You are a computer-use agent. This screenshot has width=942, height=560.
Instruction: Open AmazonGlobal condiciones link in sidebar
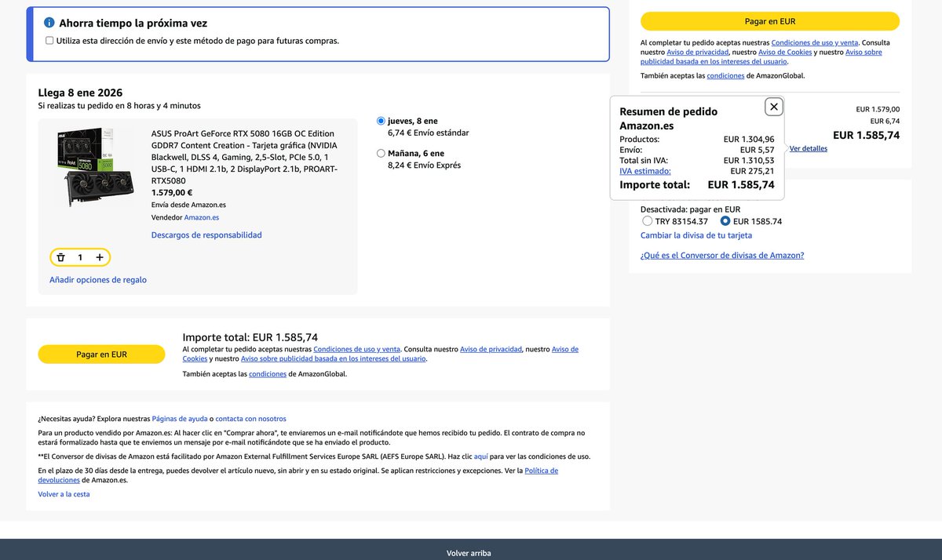[725, 76]
